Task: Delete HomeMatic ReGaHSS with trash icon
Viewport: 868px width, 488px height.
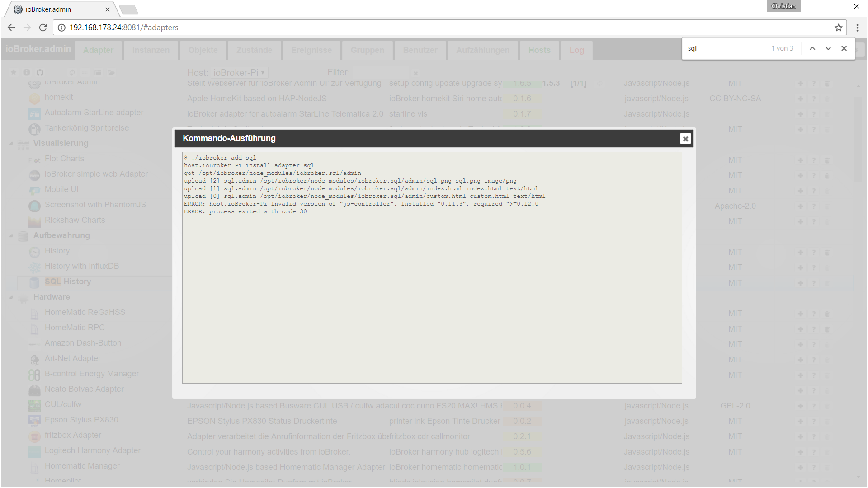Action: tap(827, 314)
